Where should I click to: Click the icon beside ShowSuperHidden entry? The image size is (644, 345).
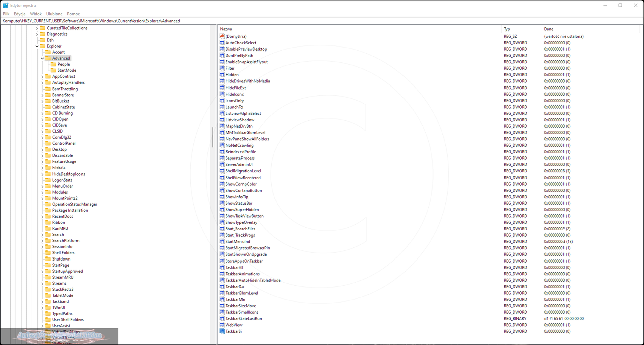click(x=222, y=210)
